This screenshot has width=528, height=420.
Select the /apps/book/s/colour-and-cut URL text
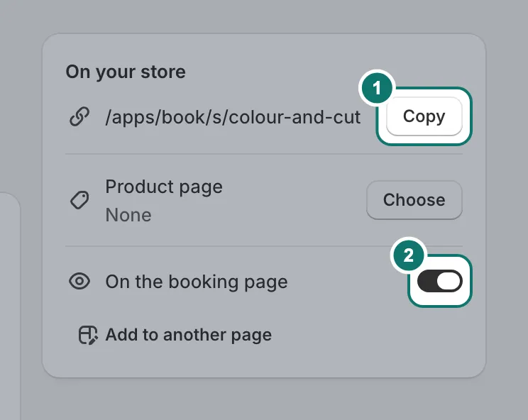pos(233,117)
